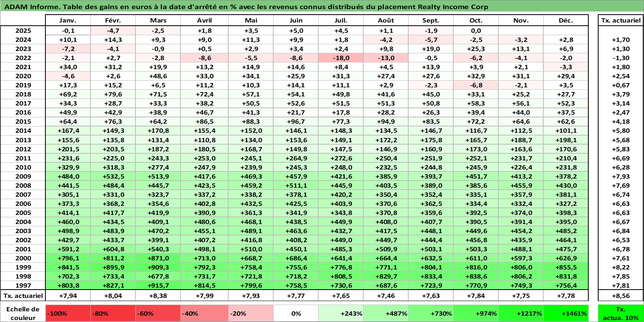Select the 2025 row label
Viewport: 644px width, 322px height.
click(23, 30)
